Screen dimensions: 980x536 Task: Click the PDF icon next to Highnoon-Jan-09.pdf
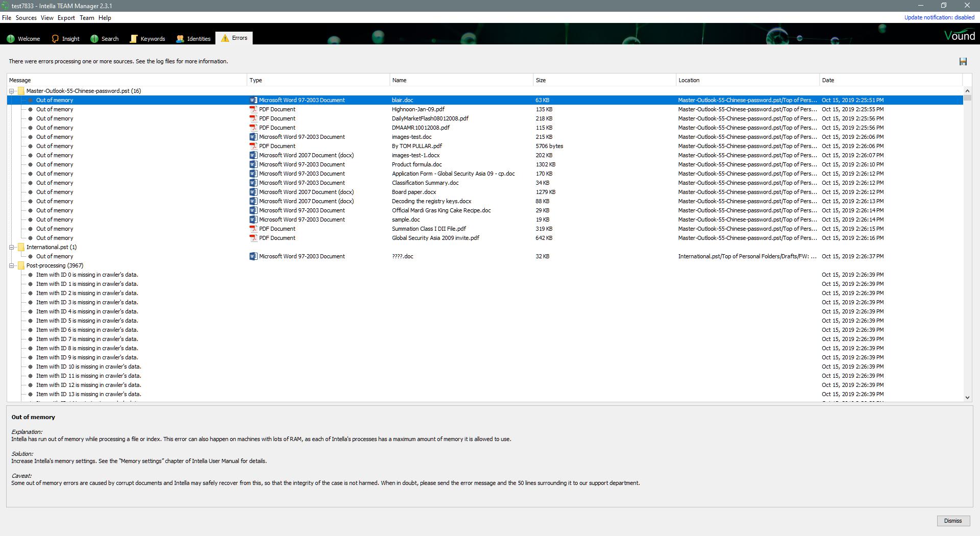(x=254, y=109)
